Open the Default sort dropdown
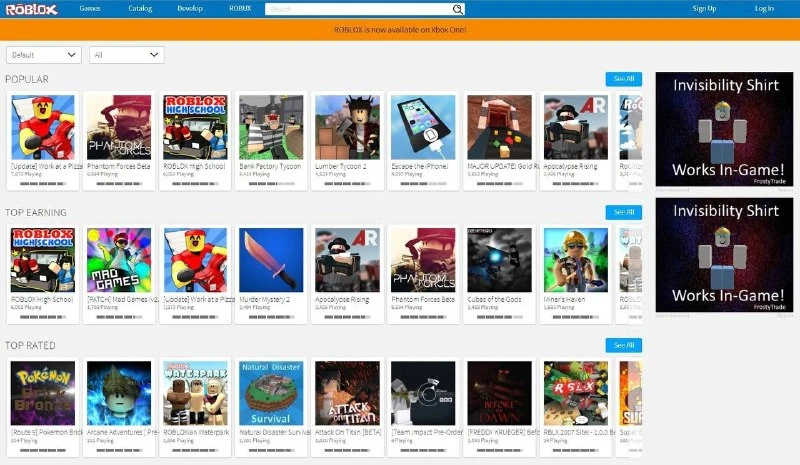This screenshot has width=800, height=465. pyautogui.click(x=44, y=55)
